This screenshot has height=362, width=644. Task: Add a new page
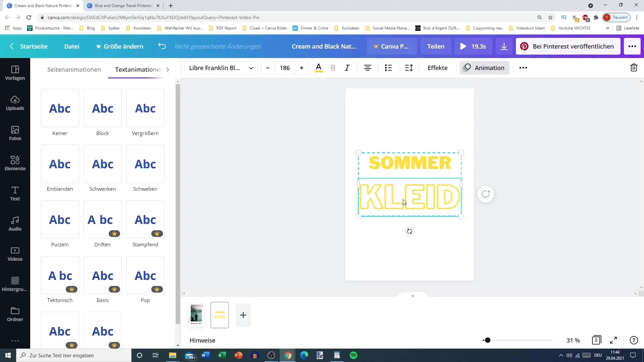pyautogui.click(x=243, y=315)
